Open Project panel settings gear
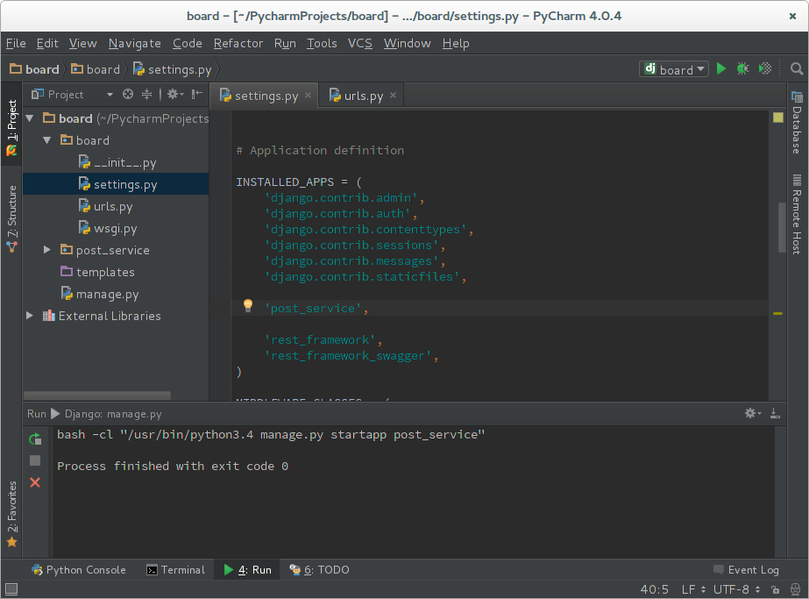The height and width of the screenshot is (599, 809). [174, 94]
